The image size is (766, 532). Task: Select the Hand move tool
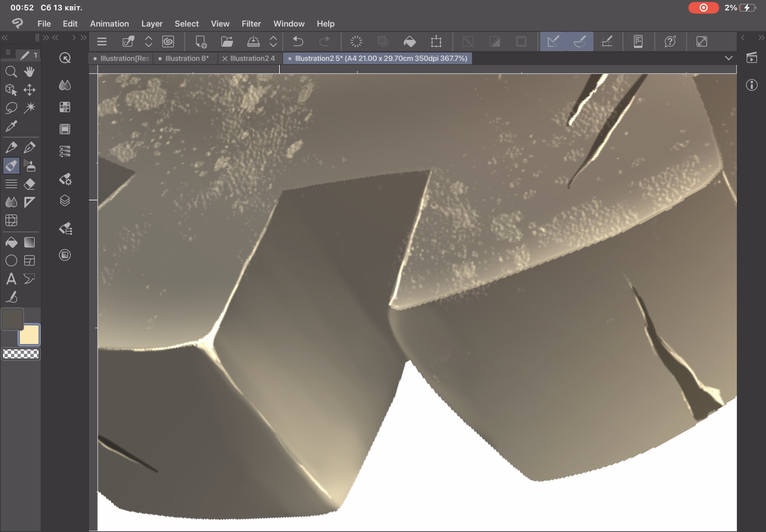pos(29,72)
